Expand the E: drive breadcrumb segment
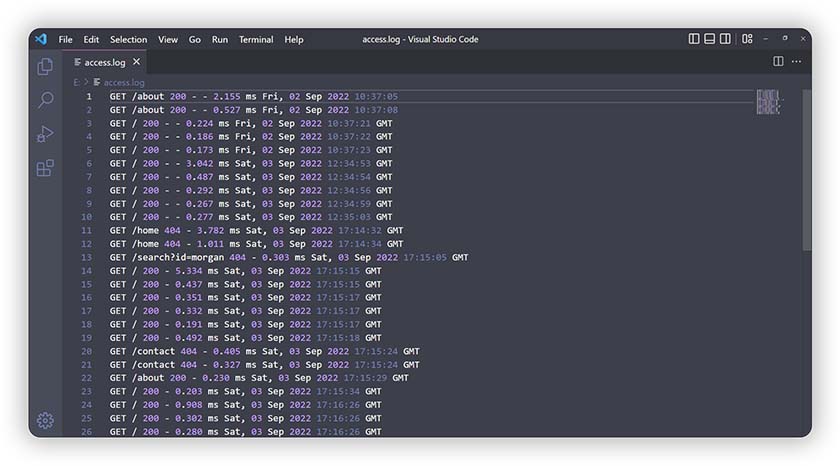The height and width of the screenshot is (466, 840). pos(77,82)
